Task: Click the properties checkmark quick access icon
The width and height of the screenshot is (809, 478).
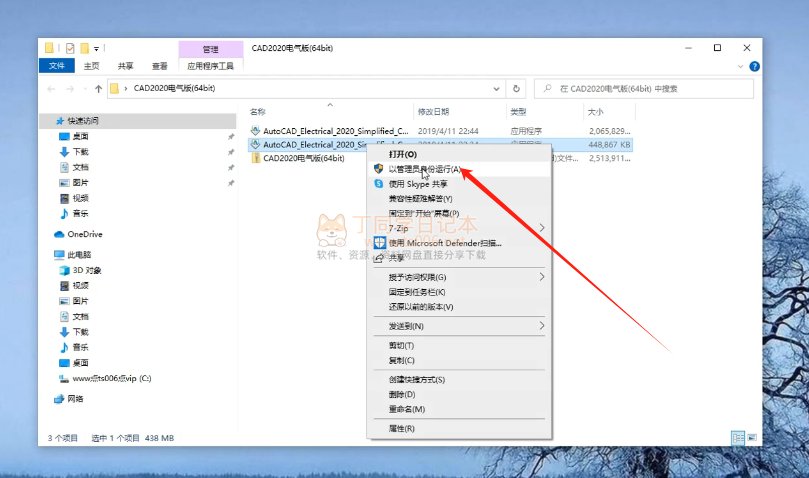Action: [x=70, y=49]
